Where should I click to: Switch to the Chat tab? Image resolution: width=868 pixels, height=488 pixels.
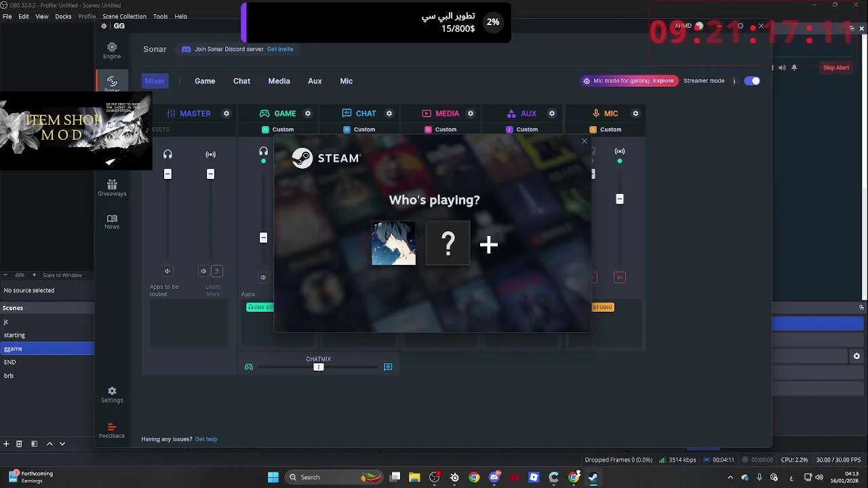pos(241,81)
